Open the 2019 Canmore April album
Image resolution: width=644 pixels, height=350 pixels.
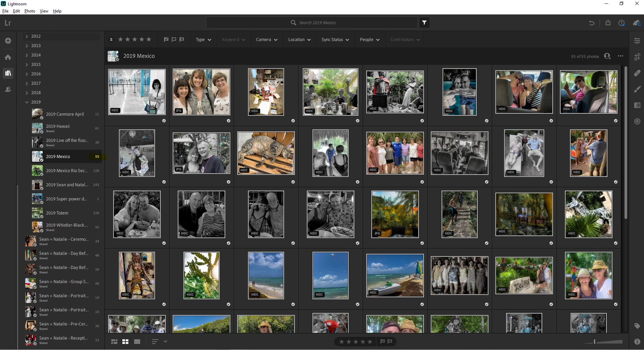tap(66, 114)
